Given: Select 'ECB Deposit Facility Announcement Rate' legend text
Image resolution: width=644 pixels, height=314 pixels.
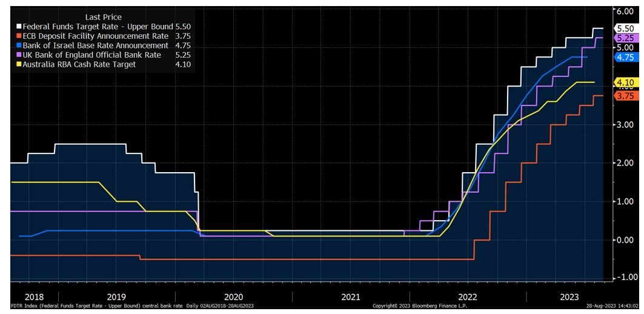Looking at the screenshot, I should coord(95,36).
